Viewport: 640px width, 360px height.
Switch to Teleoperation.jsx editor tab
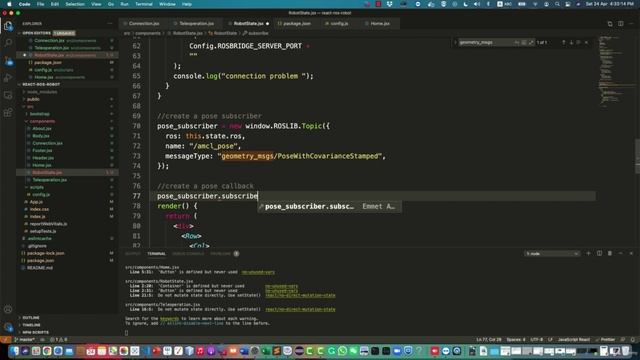coord(196,24)
